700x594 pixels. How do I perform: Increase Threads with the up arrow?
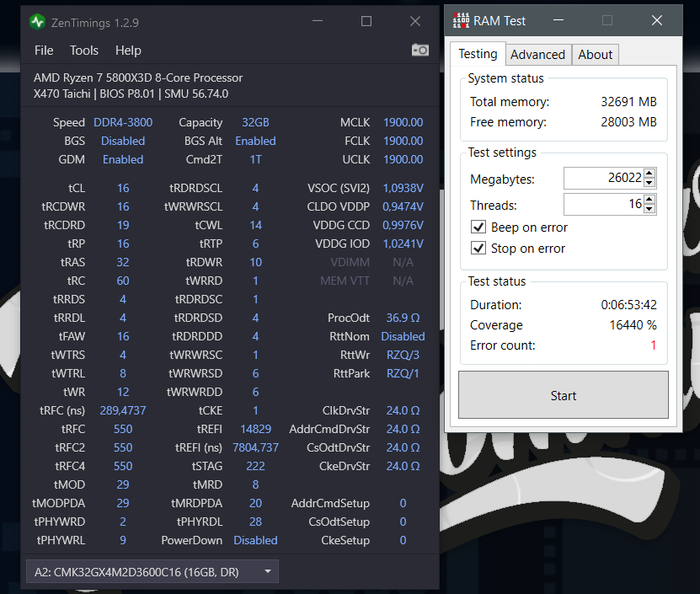point(649,199)
